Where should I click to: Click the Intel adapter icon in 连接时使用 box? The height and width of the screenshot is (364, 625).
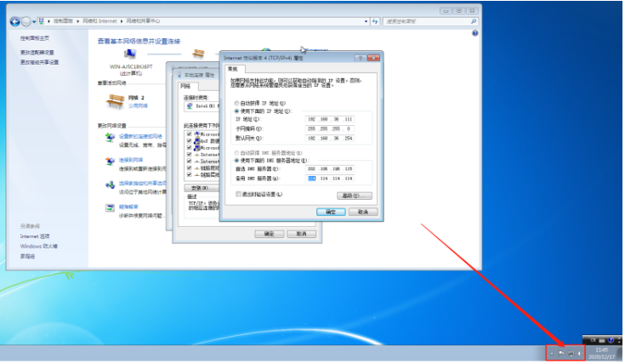coord(190,106)
